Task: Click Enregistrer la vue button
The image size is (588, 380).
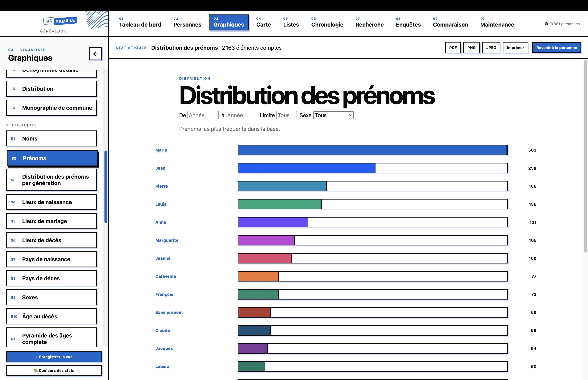Action: tap(54, 357)
